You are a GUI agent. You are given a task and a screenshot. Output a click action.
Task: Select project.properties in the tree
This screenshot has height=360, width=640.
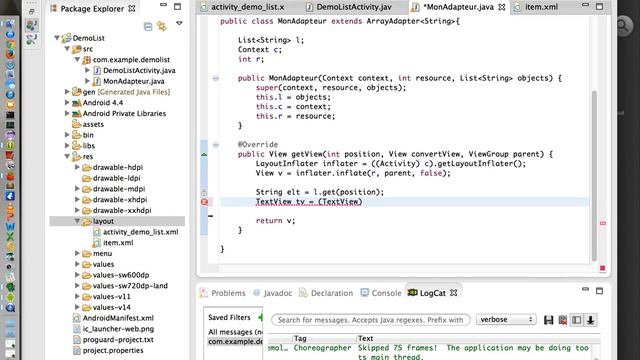113,350
